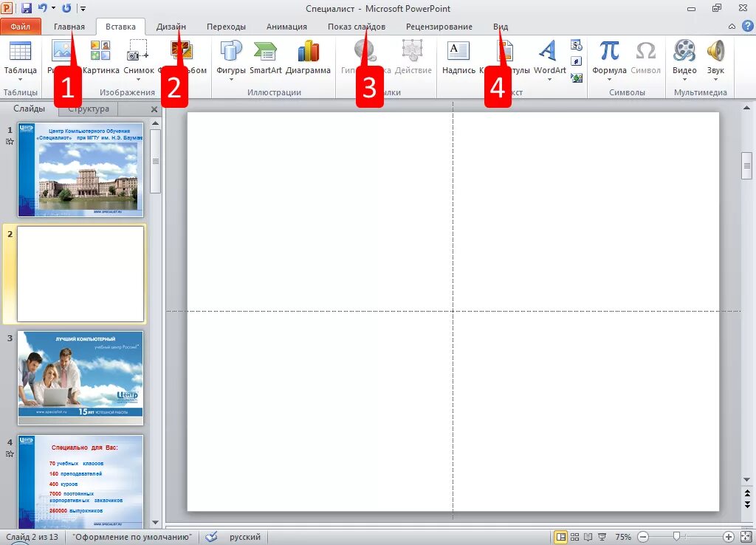
Task: Click main slide area scrollbar thumb
Action: pyautogui.click(x=746, y=165)
